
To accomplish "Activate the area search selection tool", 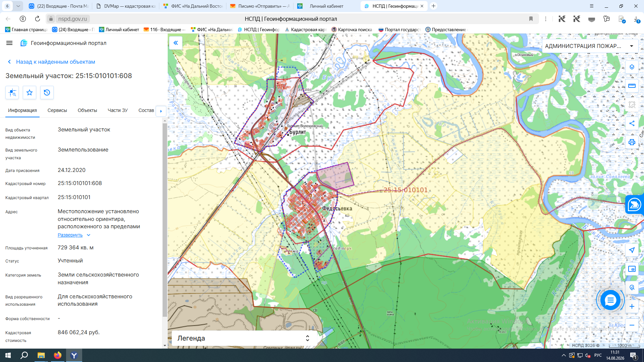I will (x=632, y=105).
